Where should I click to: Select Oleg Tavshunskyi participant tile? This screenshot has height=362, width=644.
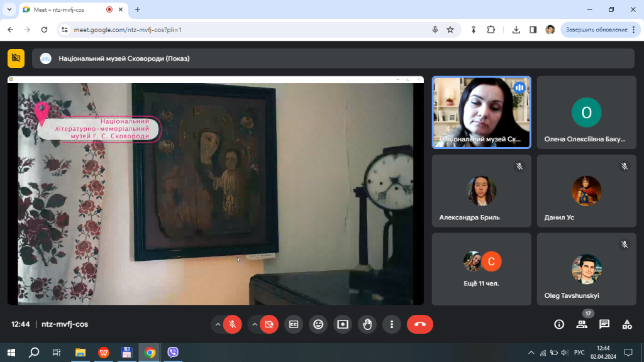587,269
